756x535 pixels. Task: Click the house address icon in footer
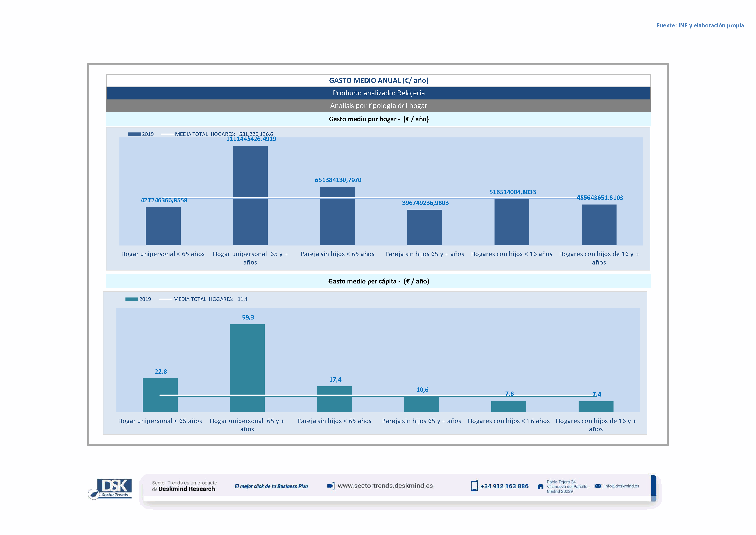tap(540, 487)
